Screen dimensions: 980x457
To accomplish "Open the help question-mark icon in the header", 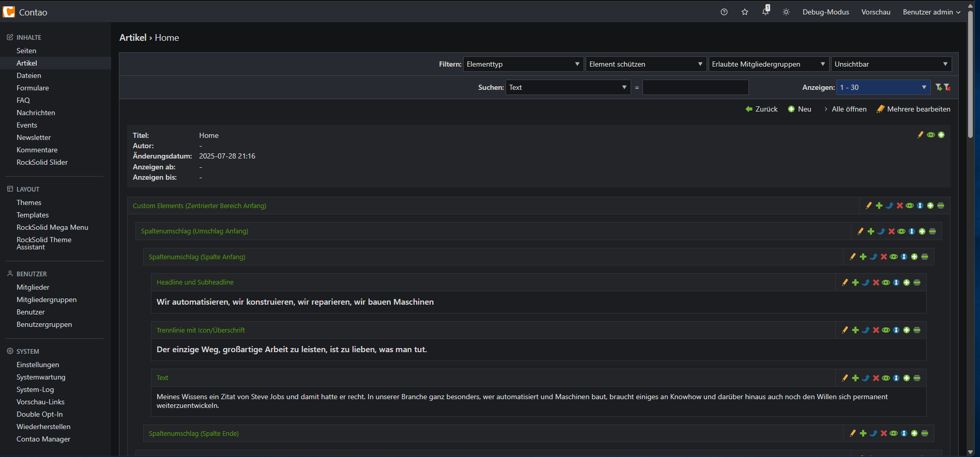I will tap(724, 12).
